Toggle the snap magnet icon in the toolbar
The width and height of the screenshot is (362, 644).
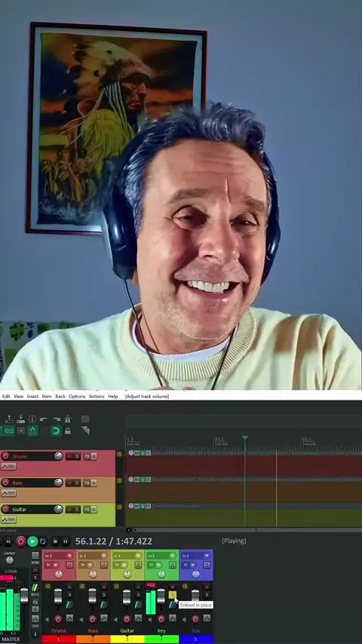click(56, 431)
